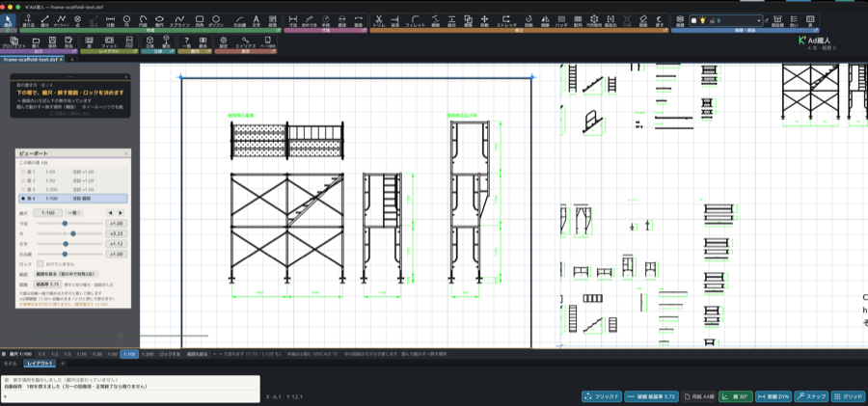
Task: Select the 窓 2 radio button
Action: coord(23,180)
